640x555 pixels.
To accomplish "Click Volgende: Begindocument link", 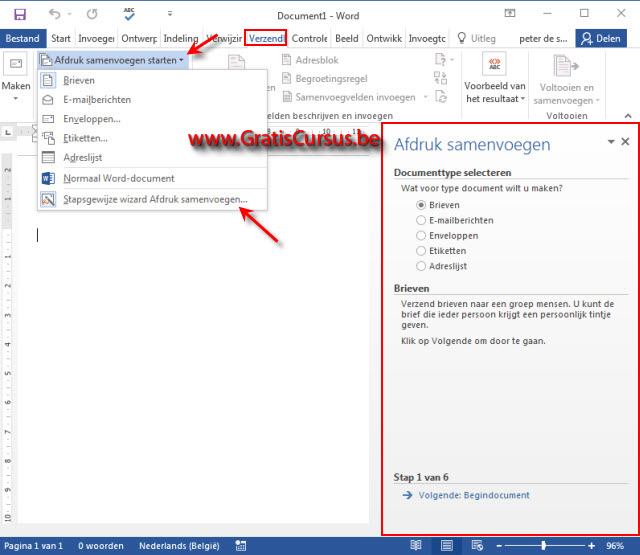I will point(474,495).
